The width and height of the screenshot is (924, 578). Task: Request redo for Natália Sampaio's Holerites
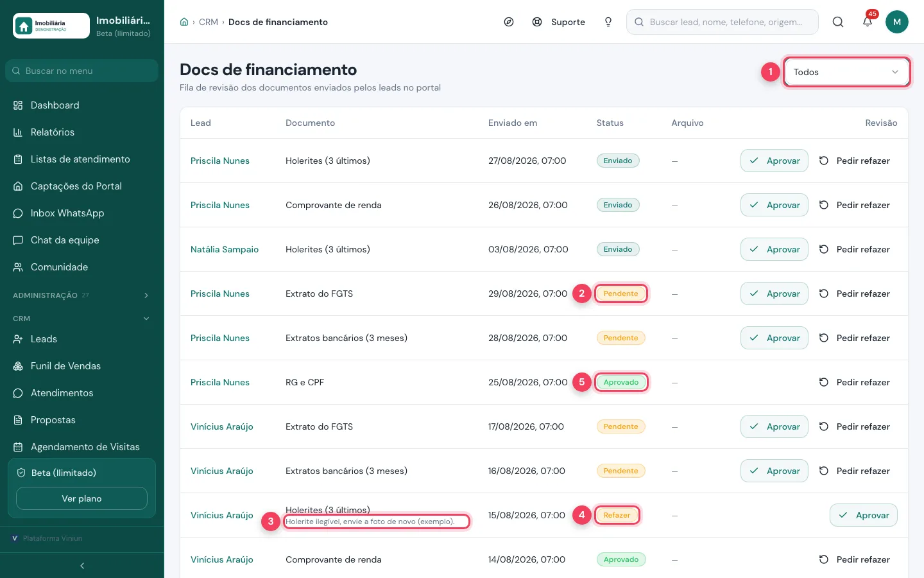point(855,249)
